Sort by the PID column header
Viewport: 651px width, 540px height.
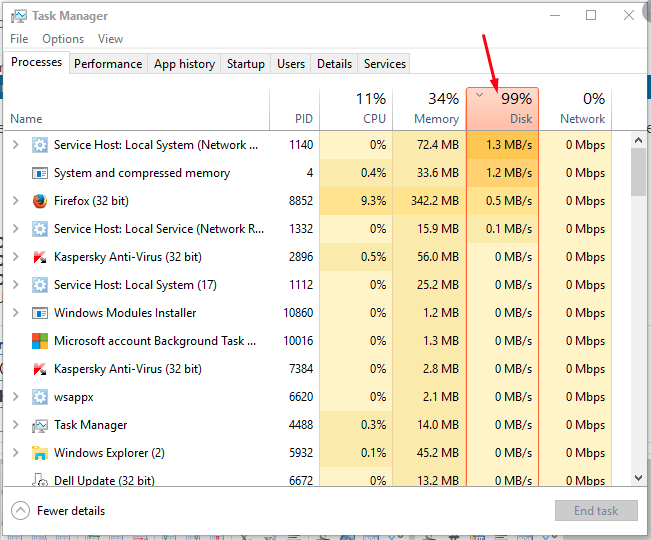[295, 109]
